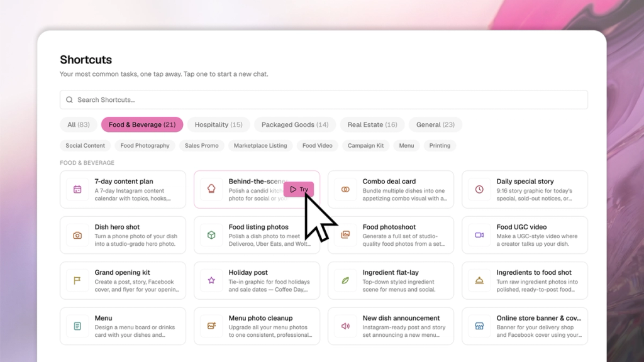Open the 7-day content plan title
Viewport: 644px width, 362px height.
pyautogui.click(x=124, y=182)
